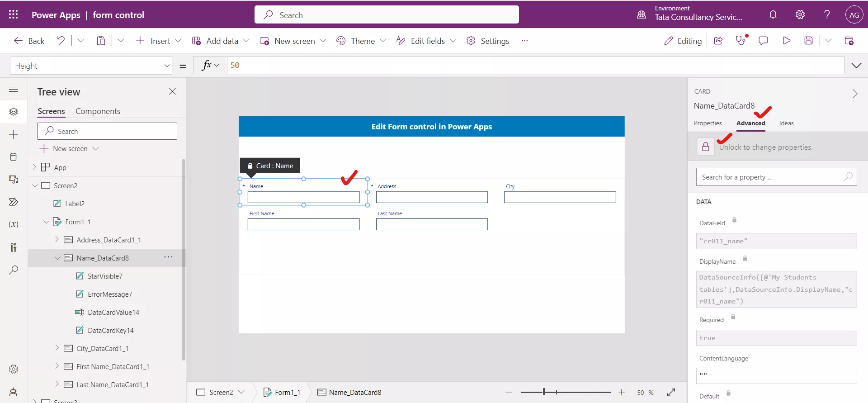Toggle the hamburger menu in left rail
This screenshot has height=403, width=868.
(x=14, y=89)
